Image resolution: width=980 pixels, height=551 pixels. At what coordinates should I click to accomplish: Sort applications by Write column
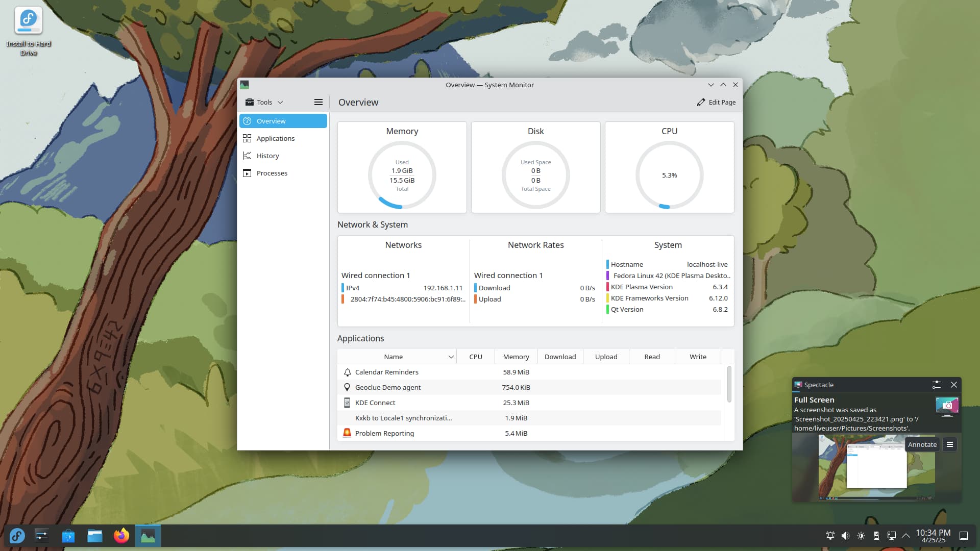tap(698, 357)
